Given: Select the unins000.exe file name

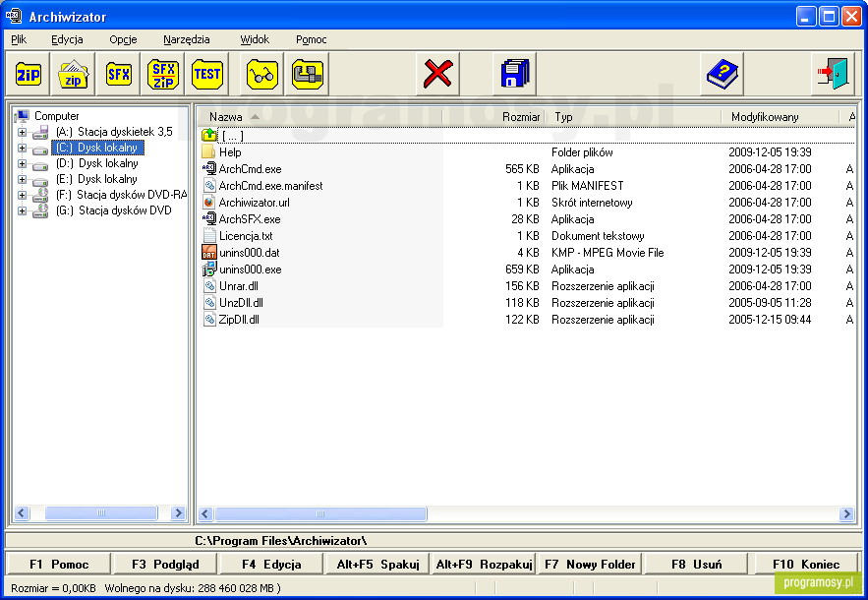Looking at the screenshot, I should (x=251, y=270).
